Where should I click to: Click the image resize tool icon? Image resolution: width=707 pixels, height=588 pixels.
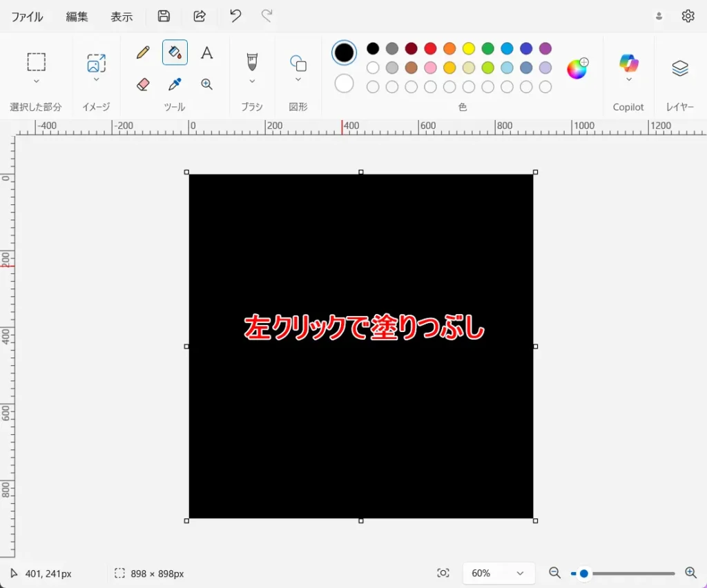96,63
